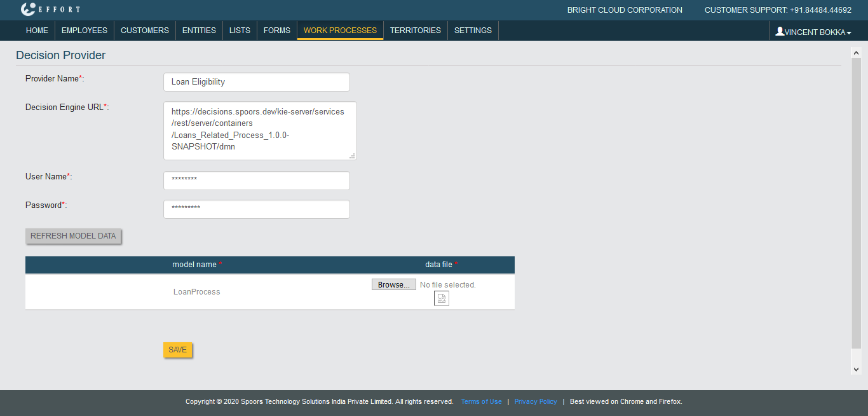
Task: Click the Effort logo icon
Action: 29,10
